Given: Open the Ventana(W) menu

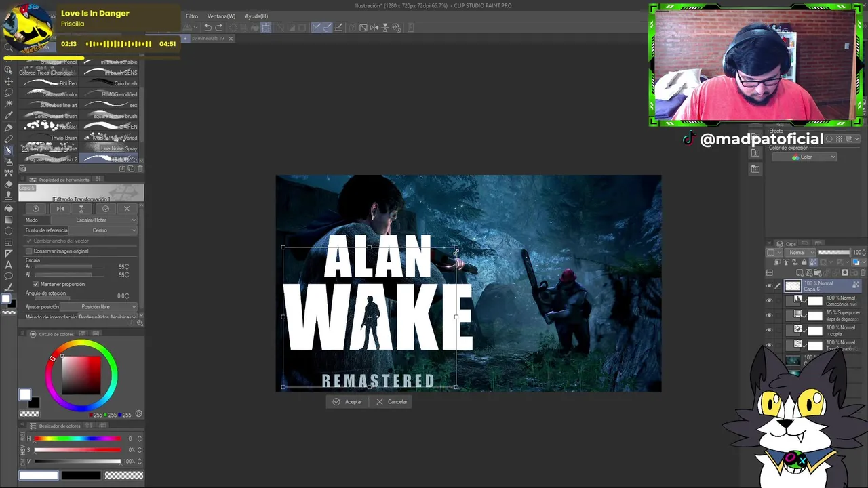Looking at the screenshot, I should (x=221, y=16).
